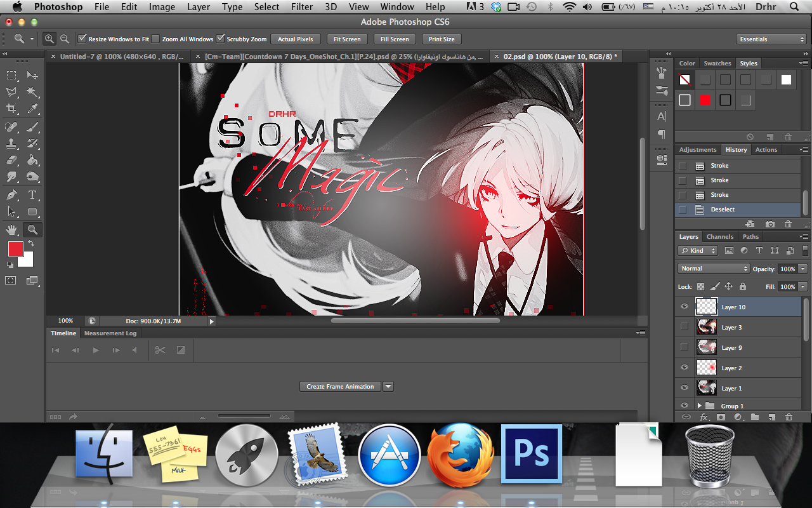Select the Path Selection tool
The image size is (812, 508).
click(11, 212)
